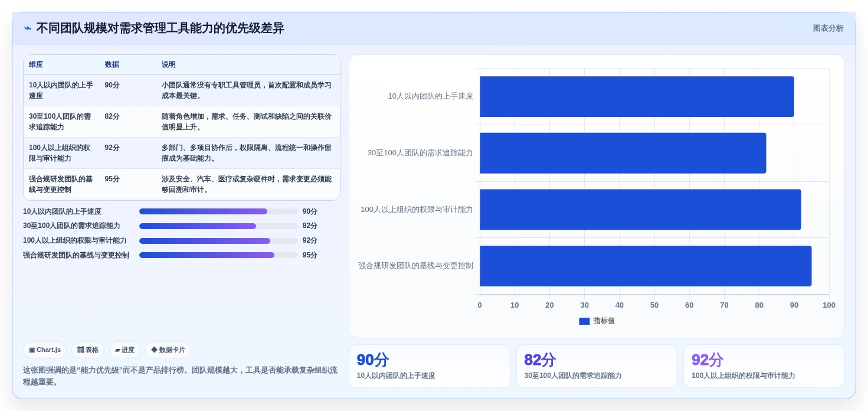This screenshot has height=411, width=868.
Task: Click table cell 10人以内团队的上手速度
Action: (61, 90)
